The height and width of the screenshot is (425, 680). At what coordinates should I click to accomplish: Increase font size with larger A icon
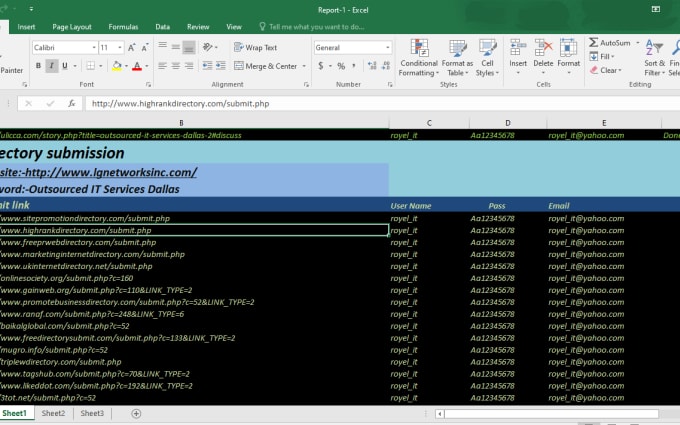click(x=131, y=48)
